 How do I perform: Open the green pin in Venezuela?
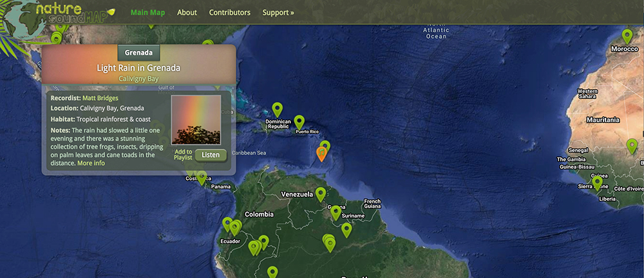click(320, 194)
